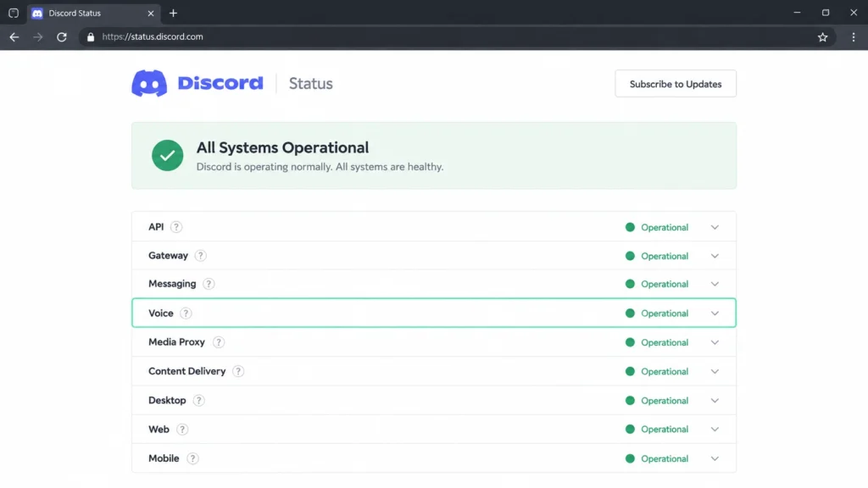The height and width of the screenshot is (488, 868).
Task: Bookmark this page with the star icon
Action: 822,37
